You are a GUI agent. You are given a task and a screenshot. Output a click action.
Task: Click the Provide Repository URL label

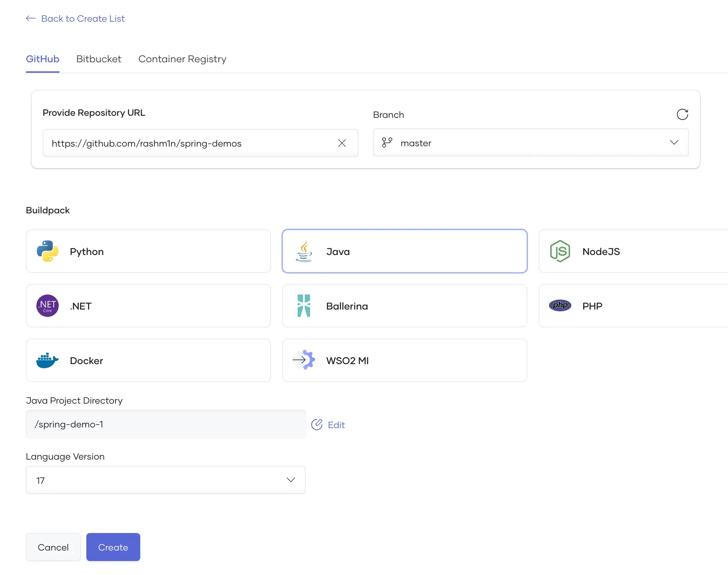point(94,113)
